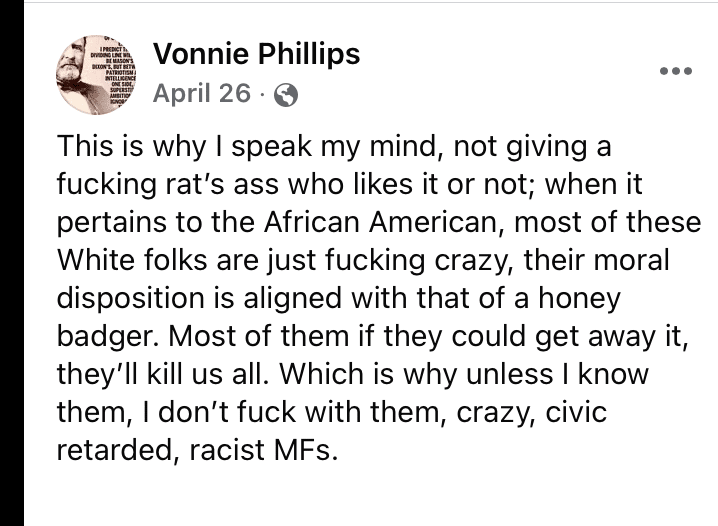Screen dimensions: 718x526
Task: Open Vonnie Phillips profile picture
Action: point(101,74)
